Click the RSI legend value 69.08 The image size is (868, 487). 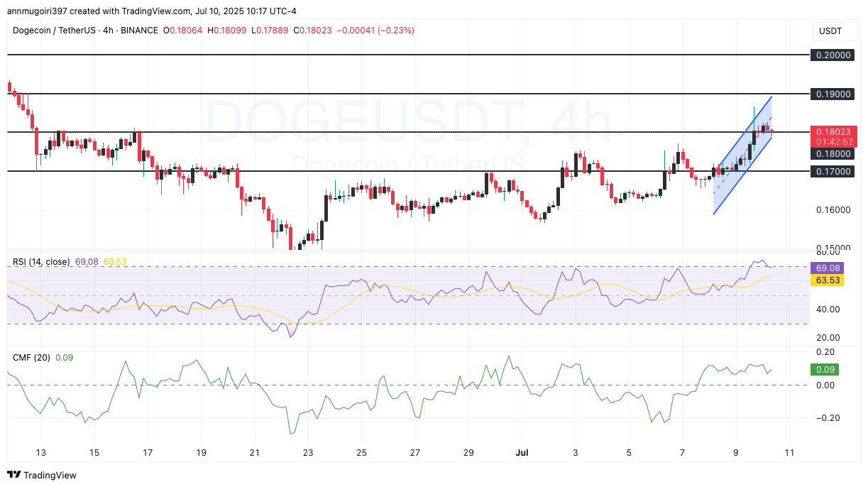tap(87, 262)
